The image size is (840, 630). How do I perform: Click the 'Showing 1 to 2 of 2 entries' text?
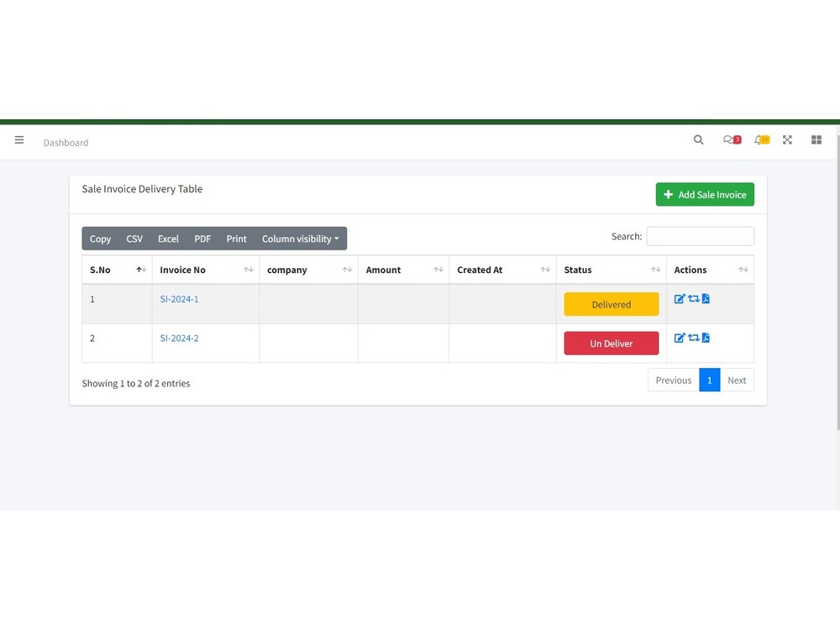click(136, 384)
